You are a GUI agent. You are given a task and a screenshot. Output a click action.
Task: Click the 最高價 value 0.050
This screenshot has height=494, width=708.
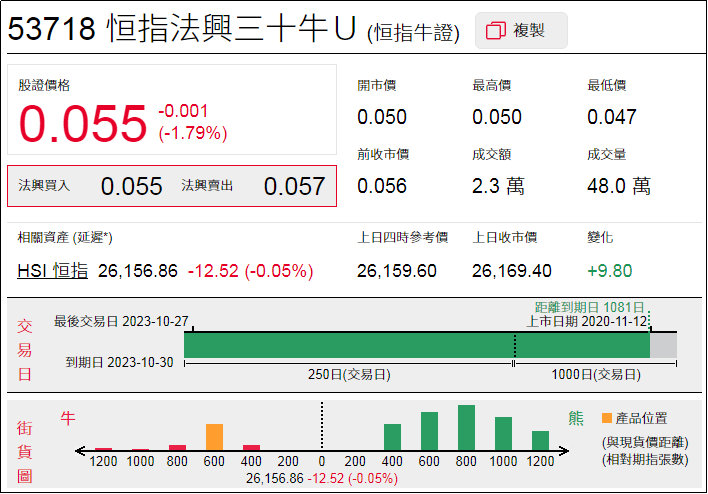pos(497,117)
